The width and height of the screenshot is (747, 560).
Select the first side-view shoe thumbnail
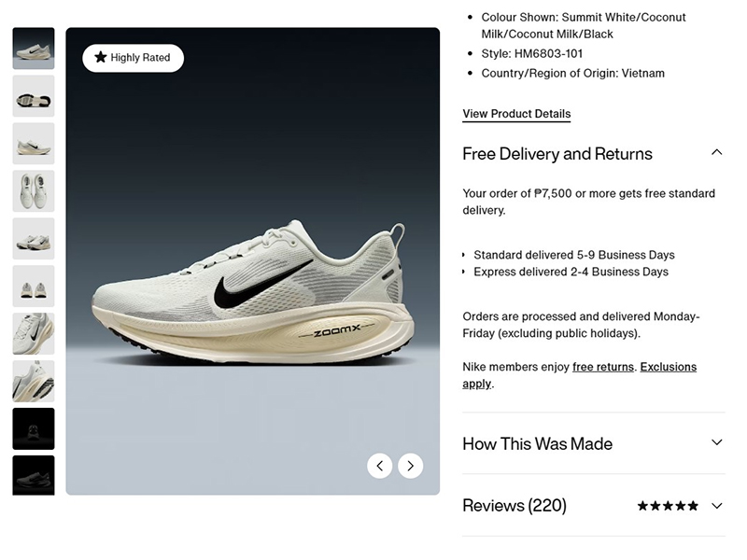point(34,49)
